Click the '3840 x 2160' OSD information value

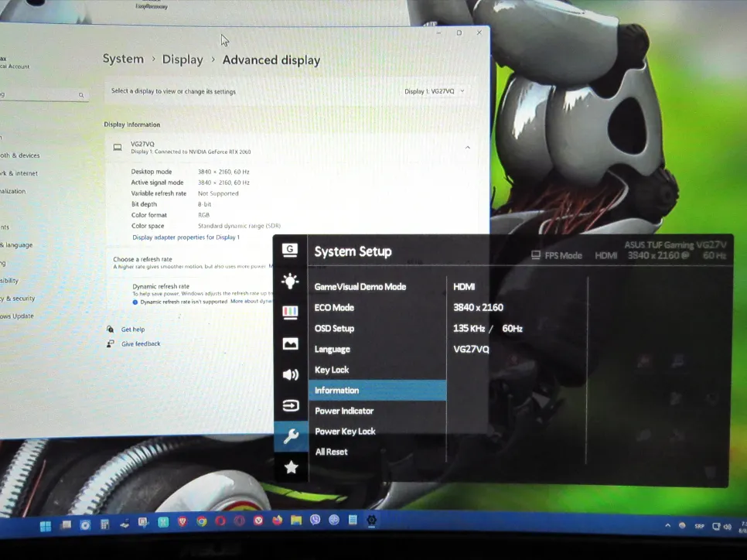pyautogui.click(x=478, y=307)
